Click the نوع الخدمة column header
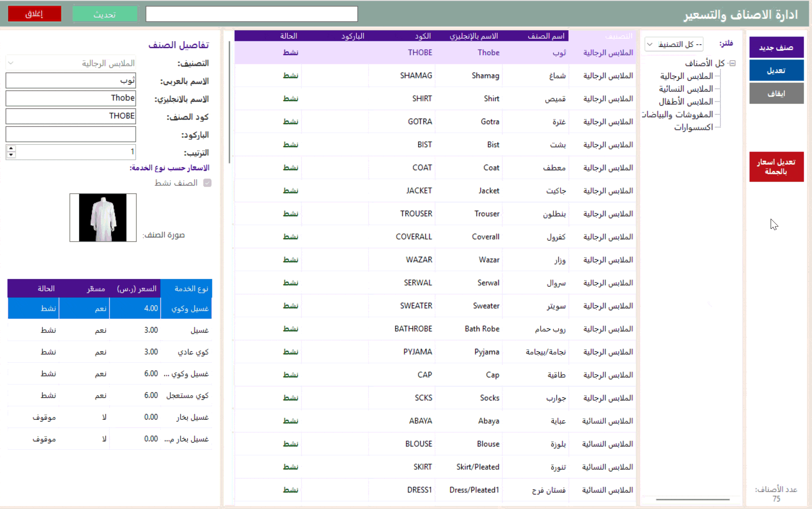 click(x=186, y=289)
